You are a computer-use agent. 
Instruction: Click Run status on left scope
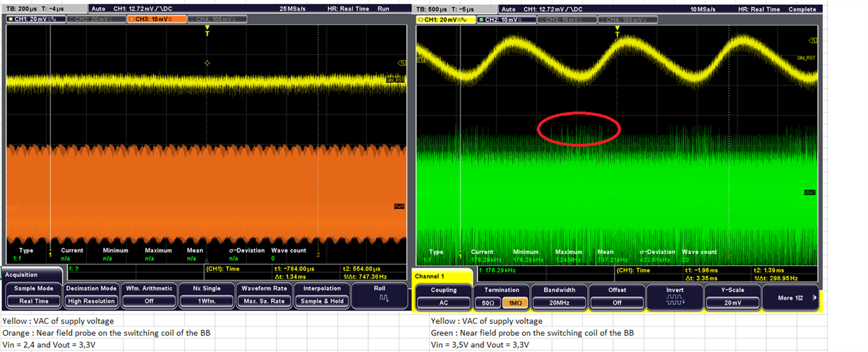pos(384,9)
